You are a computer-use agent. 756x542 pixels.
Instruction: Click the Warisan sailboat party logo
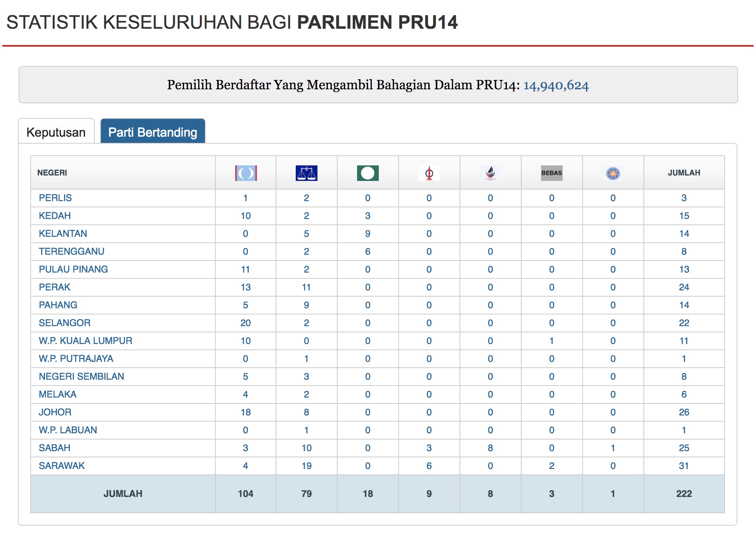click(491, 173)
